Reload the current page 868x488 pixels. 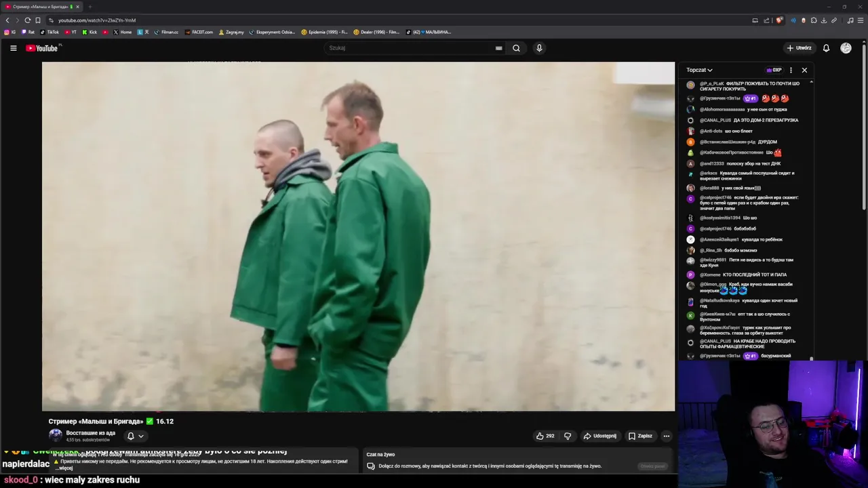27,20
